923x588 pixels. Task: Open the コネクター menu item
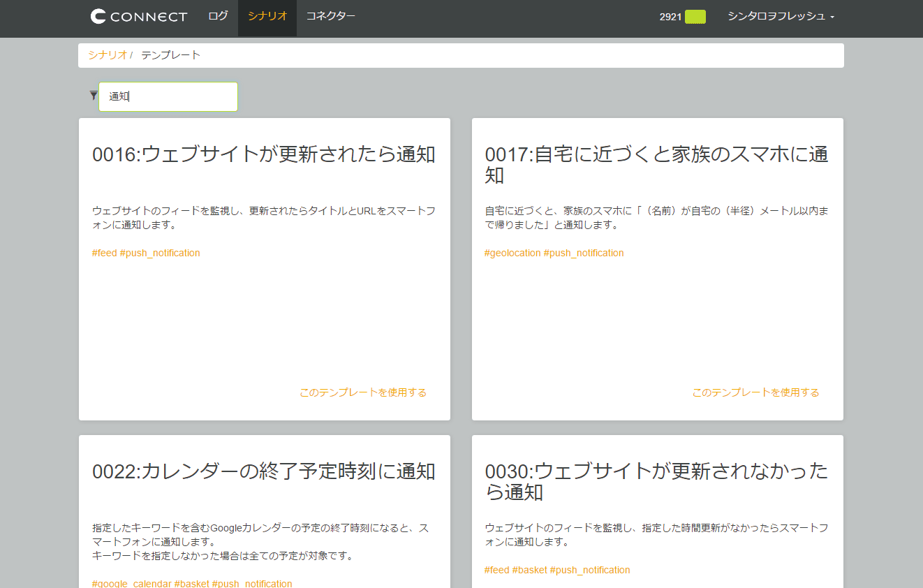click(x=330, y=16)
